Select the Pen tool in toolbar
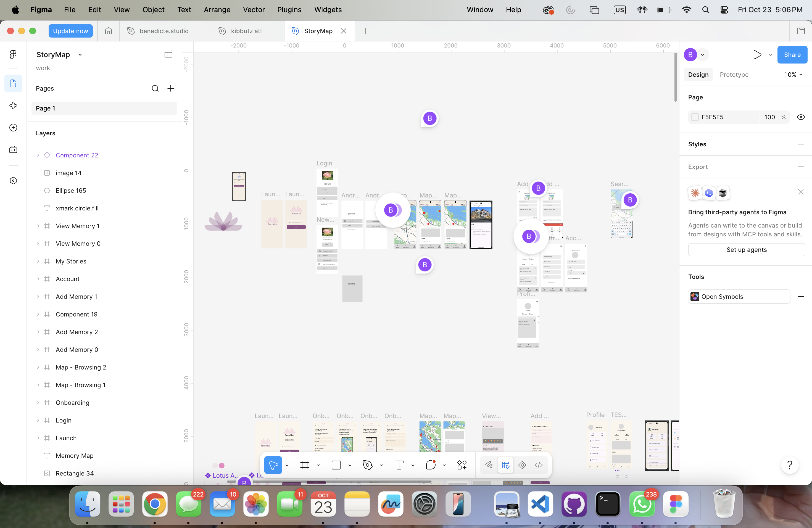The image size is (812, 528). pos(367,465)
